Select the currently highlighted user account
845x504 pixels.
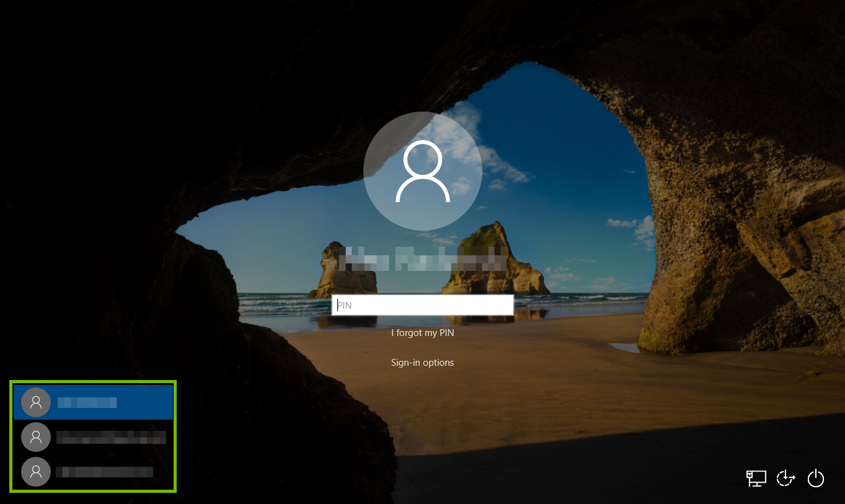pos(93,402)
